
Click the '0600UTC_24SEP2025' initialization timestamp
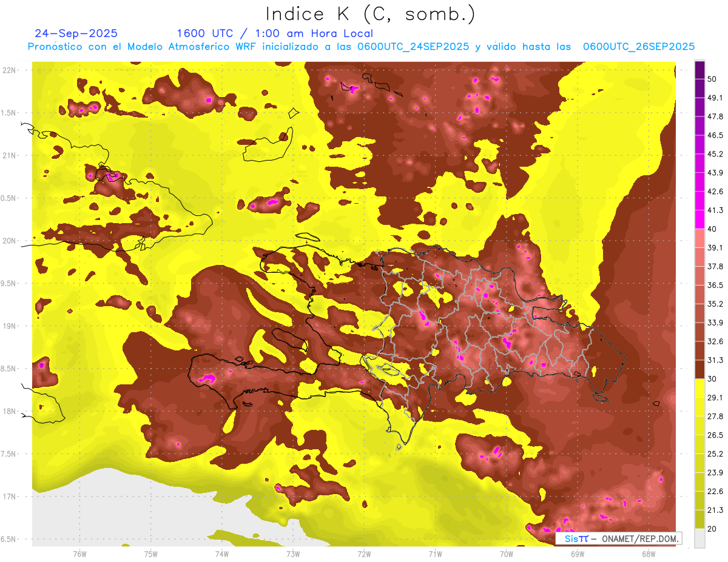coord(415,47)
